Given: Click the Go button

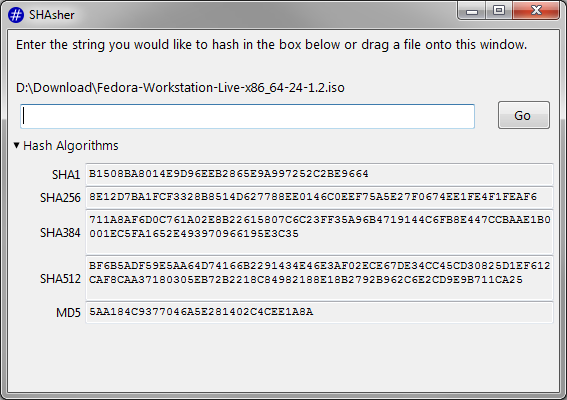Looking at the screenshot, I should pyautogui.click(x=524, y=115).
